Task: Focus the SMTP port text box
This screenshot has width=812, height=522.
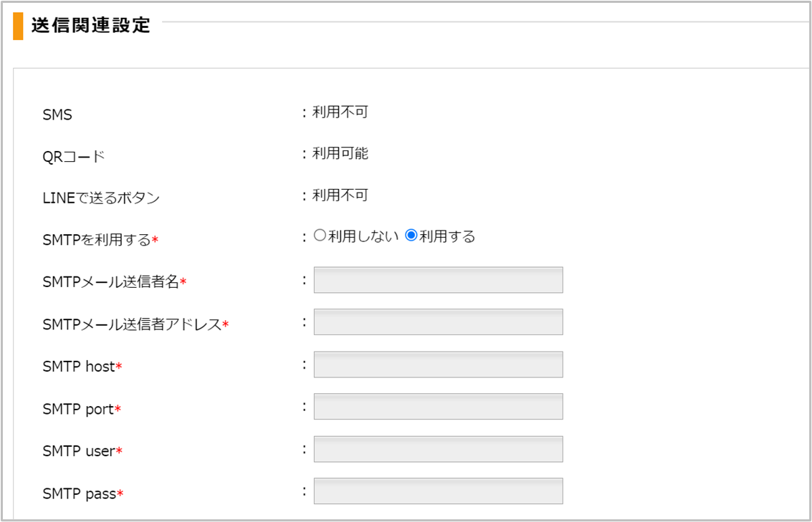Action: tap(438, 407)
